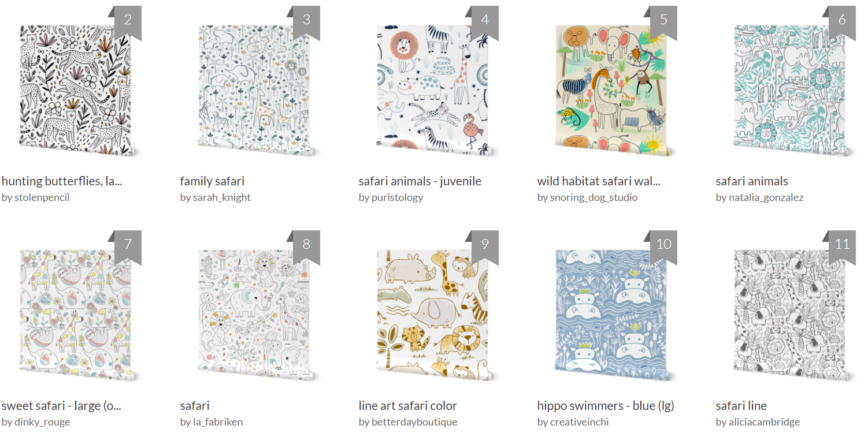This screenshot has width=868, height=433.
Task: Visit designer stolenpencil's profile link
Action: pyautogui.click(x=36, y=197)
